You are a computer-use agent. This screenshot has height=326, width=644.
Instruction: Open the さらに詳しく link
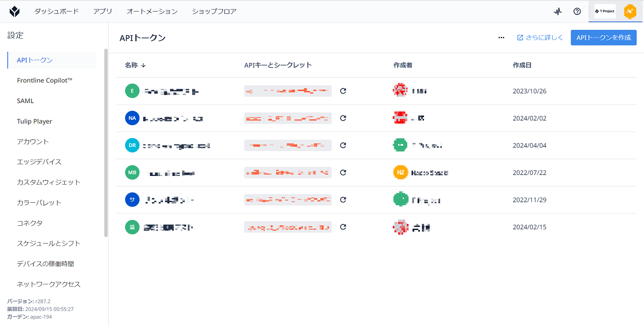pyautogui.click(x=540, y=37)
